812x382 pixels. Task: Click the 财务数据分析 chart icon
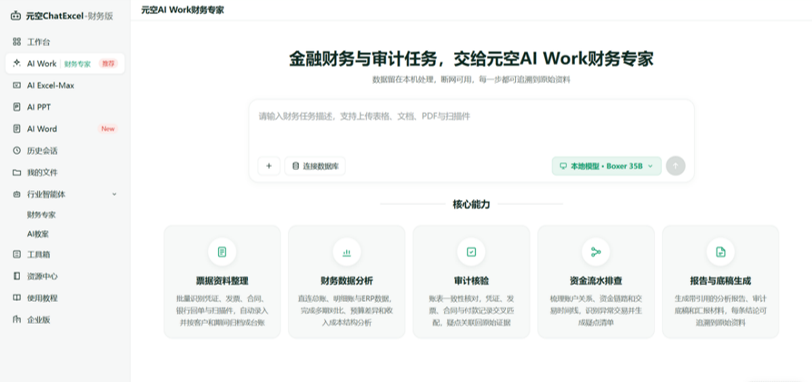point(346,252)
